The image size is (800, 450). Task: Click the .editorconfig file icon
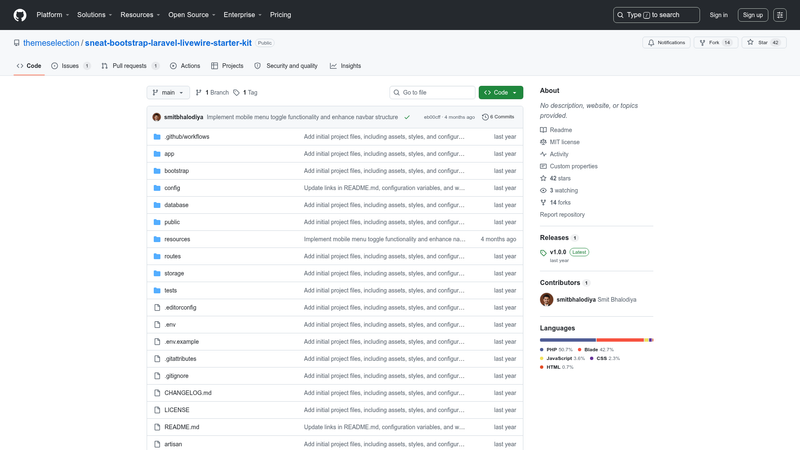click(x=157, y=308)
